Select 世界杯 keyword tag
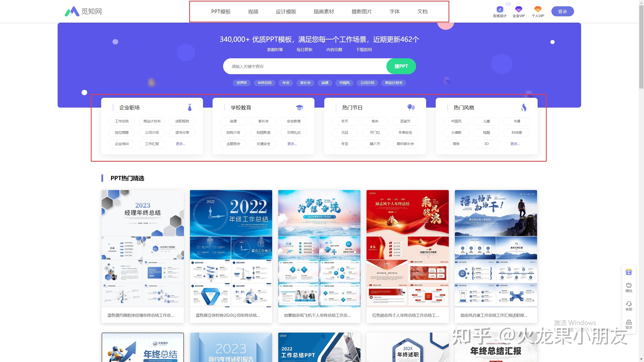This screenshot has height=362, width=644. [242, 83]
